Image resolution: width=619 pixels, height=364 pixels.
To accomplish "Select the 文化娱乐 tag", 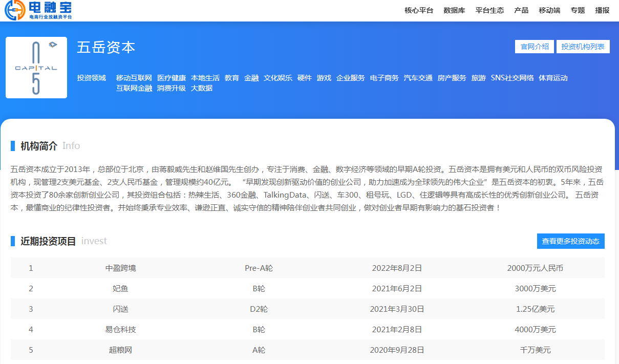I will [x=278, y=78].
